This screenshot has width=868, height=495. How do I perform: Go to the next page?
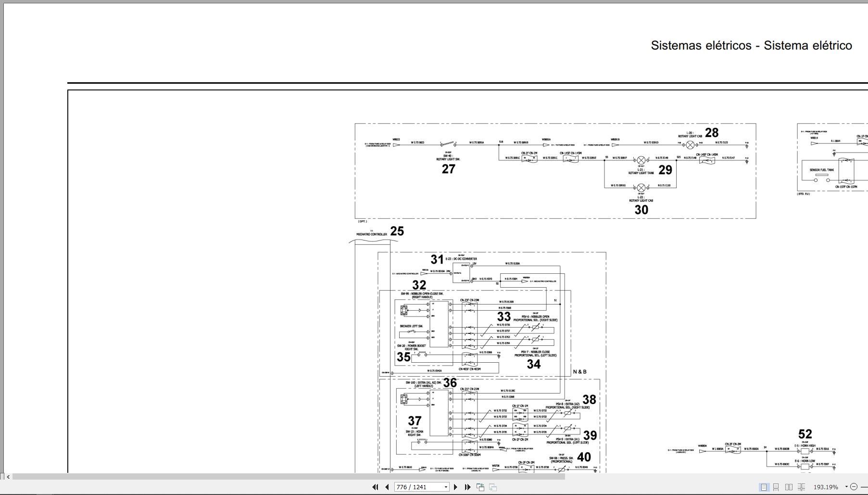coord(455,487)
